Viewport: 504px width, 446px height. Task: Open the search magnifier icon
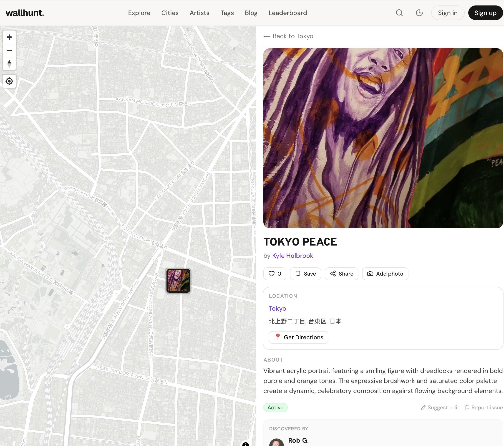399,13
